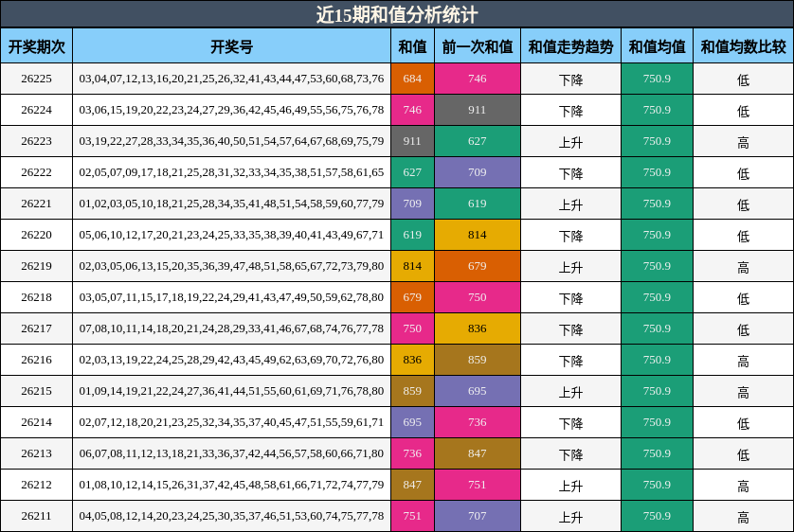Click sum value 627 in row 26222
This screenshot has height=532, width=794.
412,172
